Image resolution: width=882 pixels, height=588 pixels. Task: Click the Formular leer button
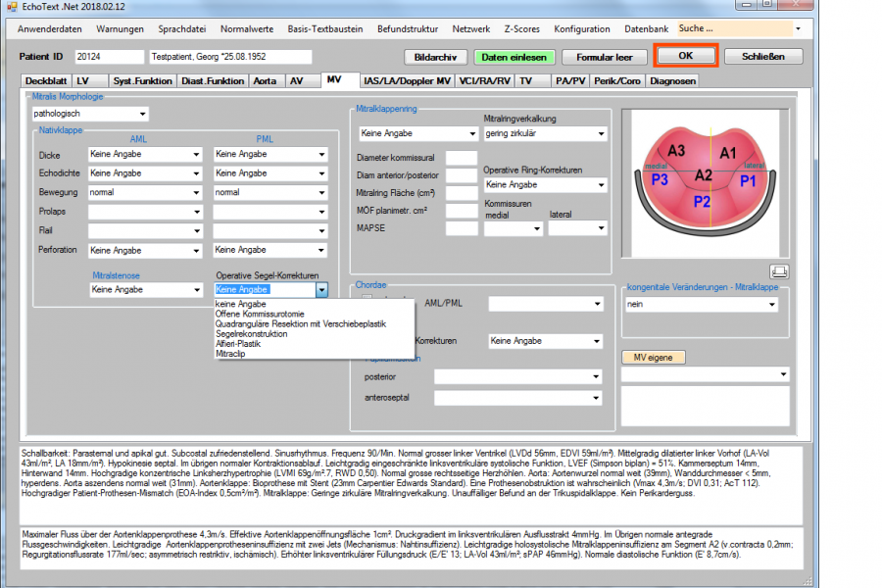604,58
